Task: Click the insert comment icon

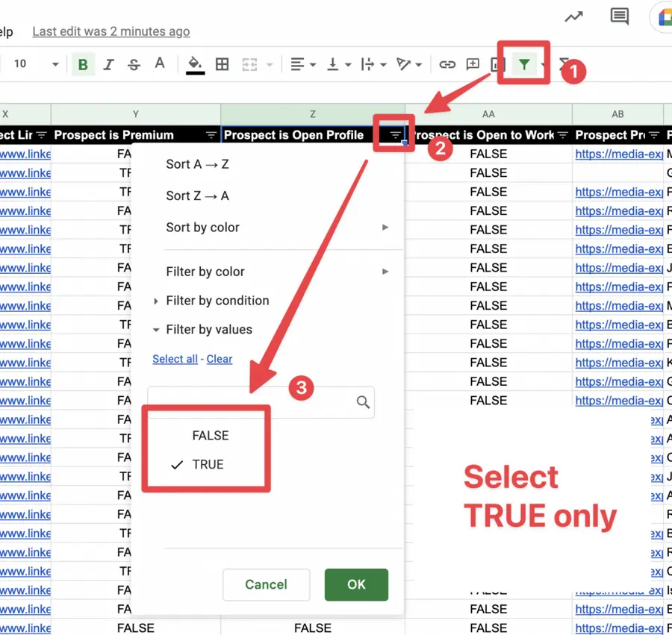Action: click(x=473, y=64)
